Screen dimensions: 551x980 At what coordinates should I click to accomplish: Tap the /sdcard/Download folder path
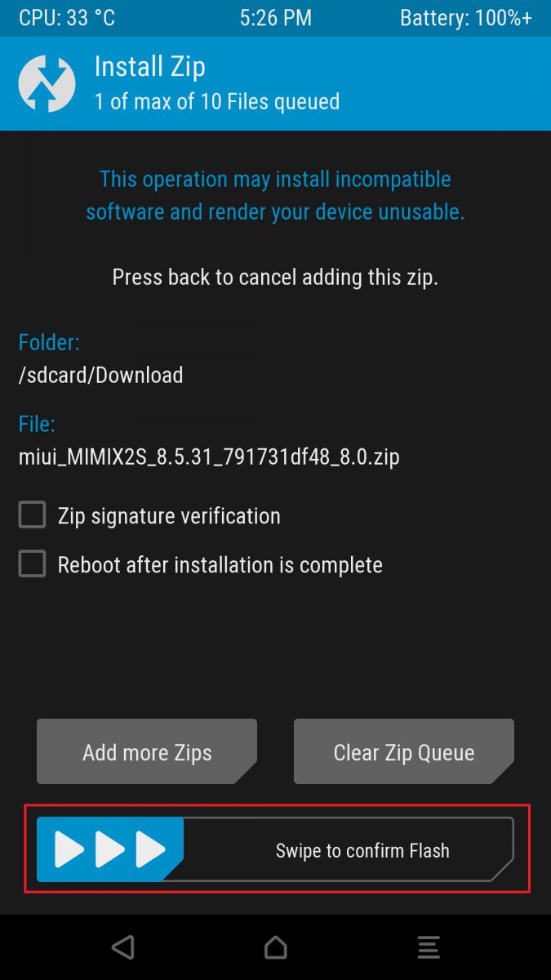point(100,375)
